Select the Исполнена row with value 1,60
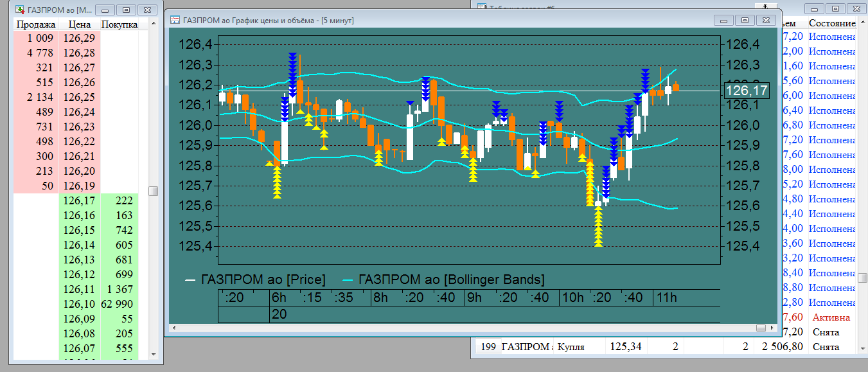Viewport: 868px width, 372px height. 819,66
